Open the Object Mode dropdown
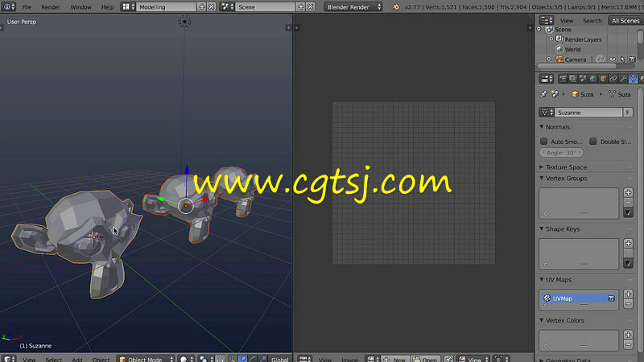Image resolution: width=644 pixels, height=362 pixels. [x=146, y=359]
